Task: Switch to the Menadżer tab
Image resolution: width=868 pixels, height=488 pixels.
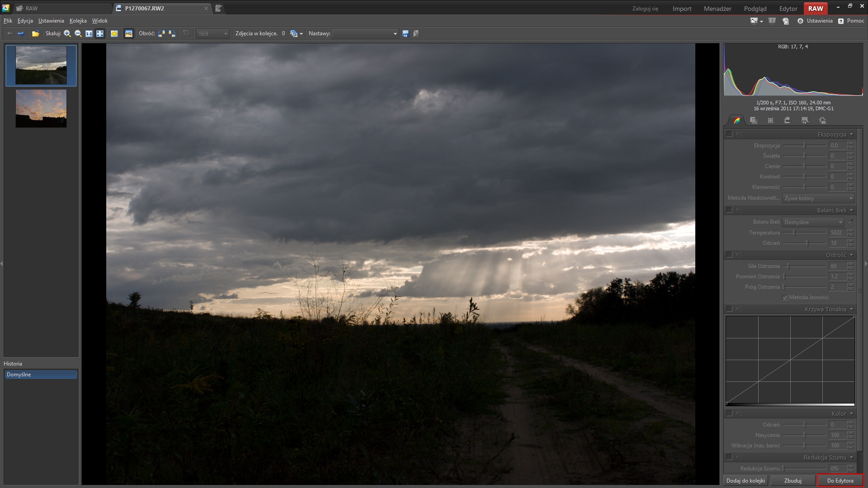Action: click(717, 9)
